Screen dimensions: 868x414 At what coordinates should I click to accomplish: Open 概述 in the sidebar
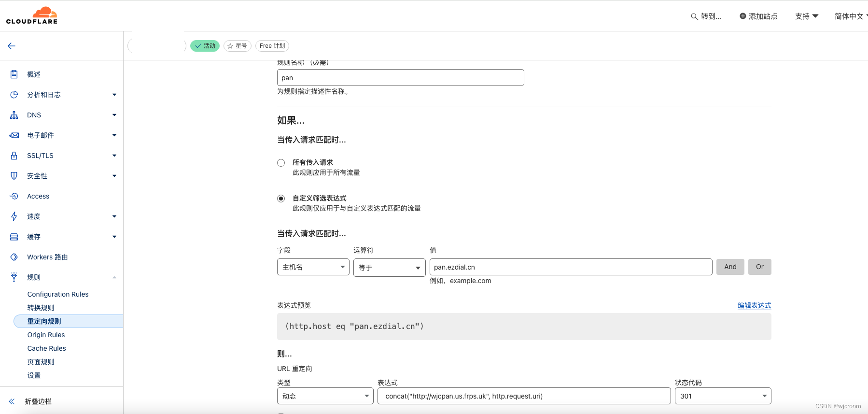click(34, 74)
